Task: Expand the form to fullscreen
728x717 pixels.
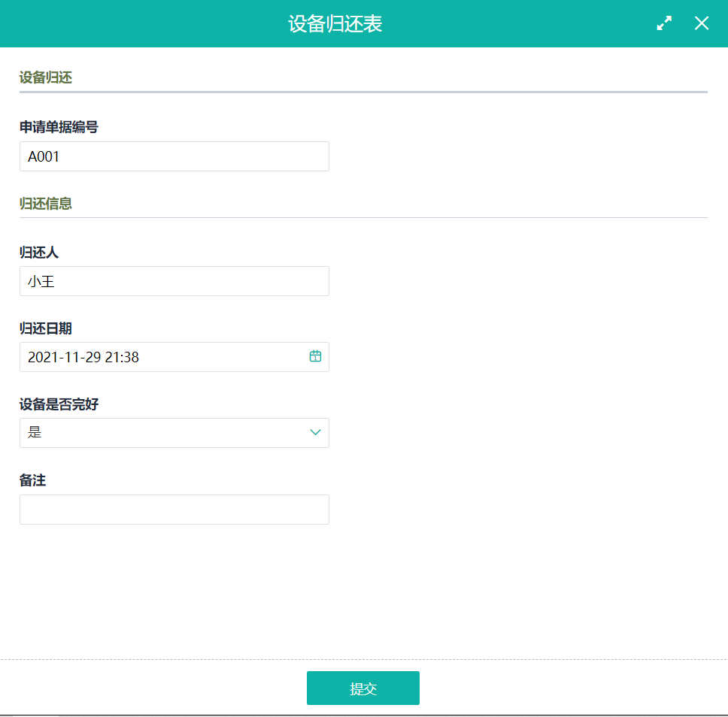Action: (x=664, y=23)
